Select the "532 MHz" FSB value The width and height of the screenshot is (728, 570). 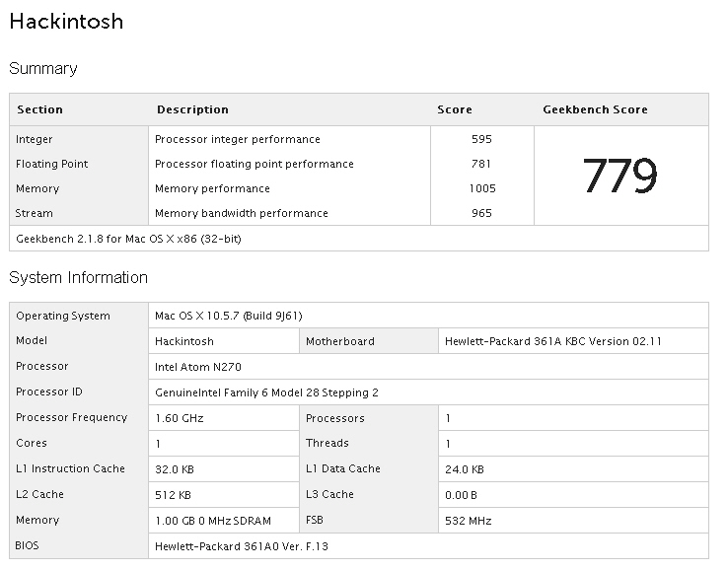pyautogui.click(x=468, y=521)
